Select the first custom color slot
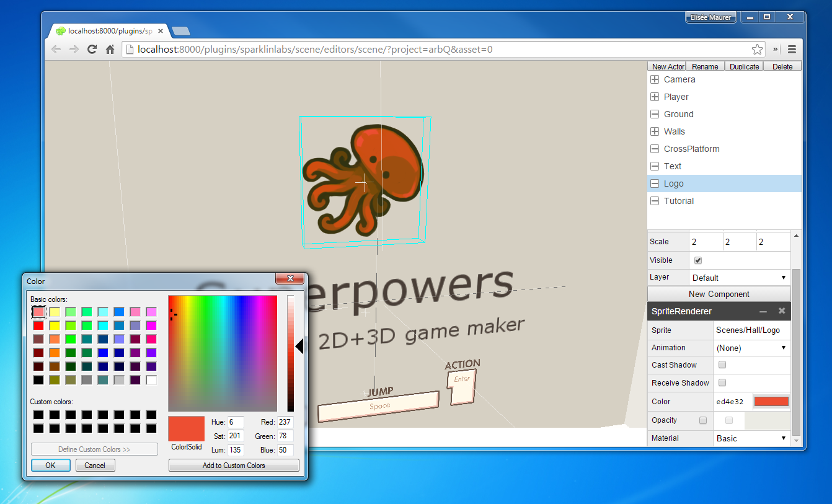The width and height of the screenshot is (832, 504). pyautogui.click(x=38, y=415)
